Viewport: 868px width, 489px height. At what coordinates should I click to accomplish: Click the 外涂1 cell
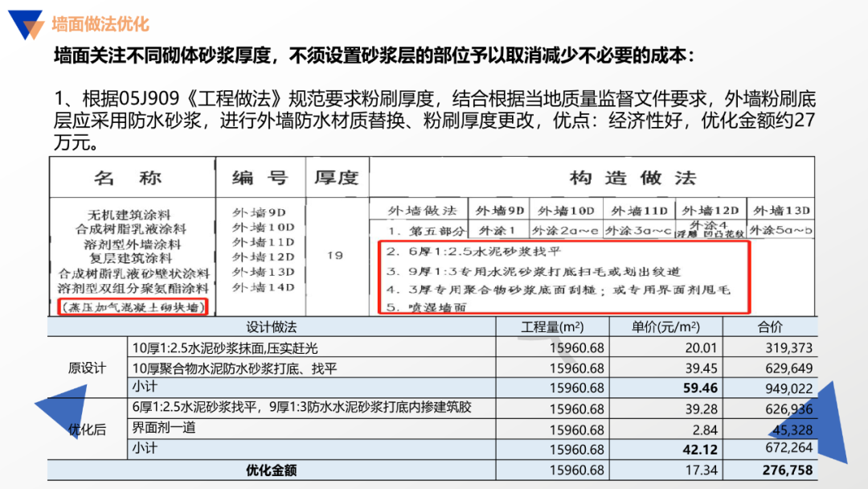(x=497, y=230)
